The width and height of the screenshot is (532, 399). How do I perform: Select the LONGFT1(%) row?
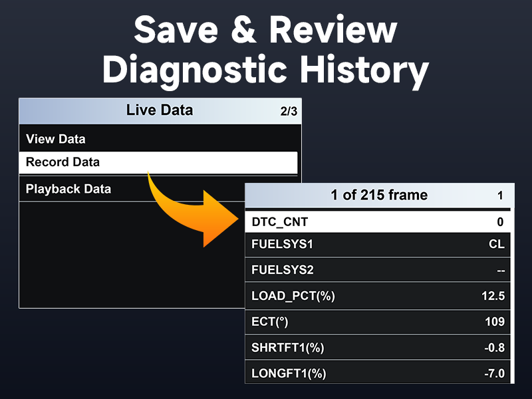tap(378, 373)
